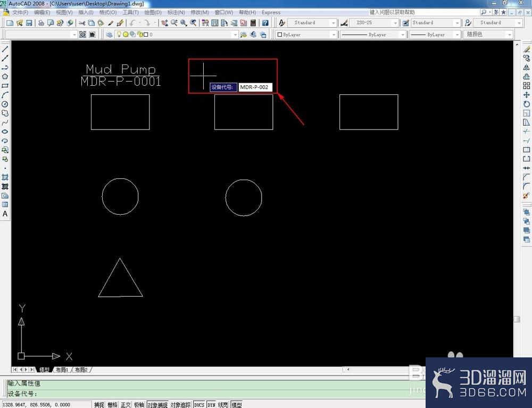Select the Ellipse draw tool

tap(5, 132)
